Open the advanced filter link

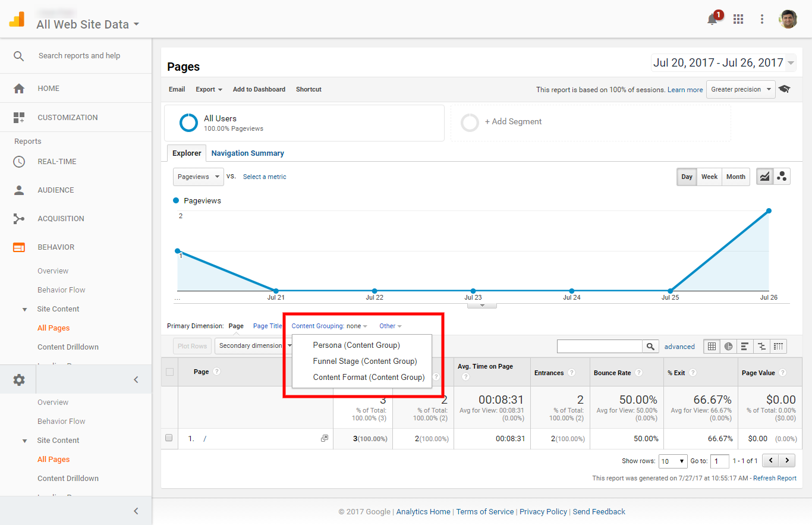(x=679, y=347)
